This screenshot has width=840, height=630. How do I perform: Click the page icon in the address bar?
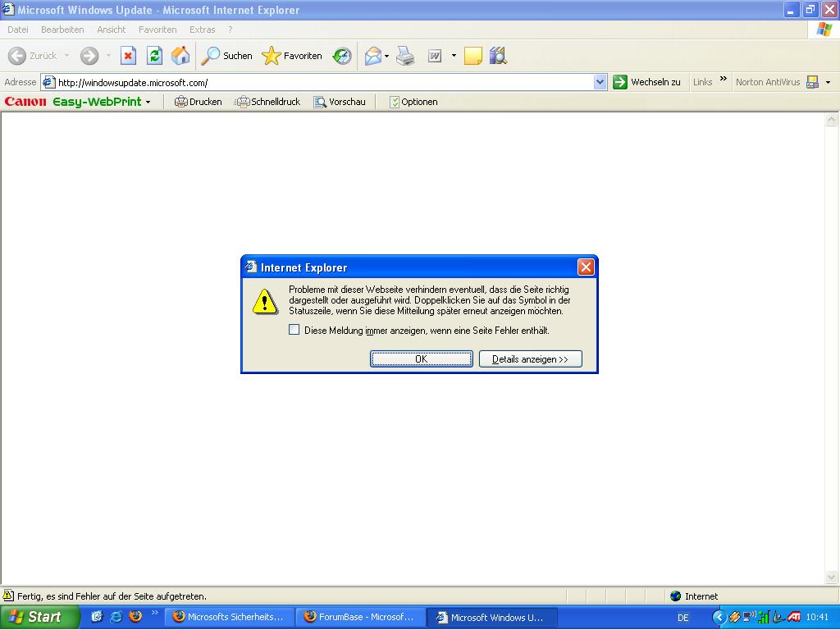48,82
